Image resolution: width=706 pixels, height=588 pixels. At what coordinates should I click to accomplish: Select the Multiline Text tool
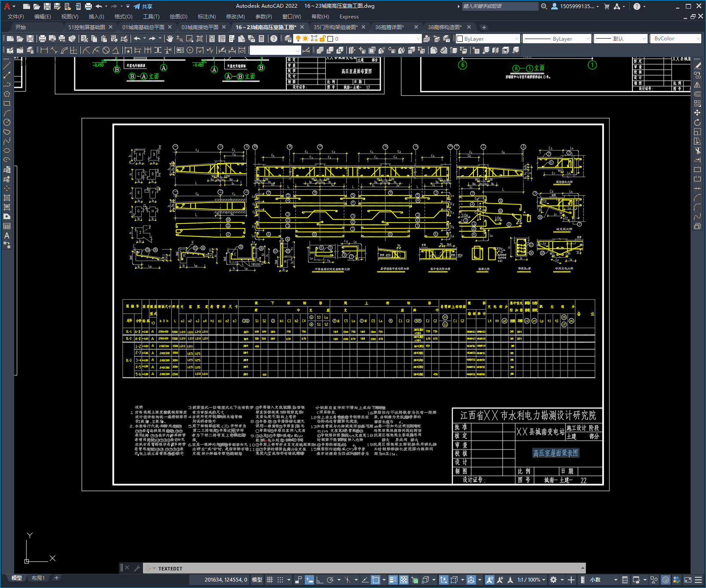click(7, 235)
